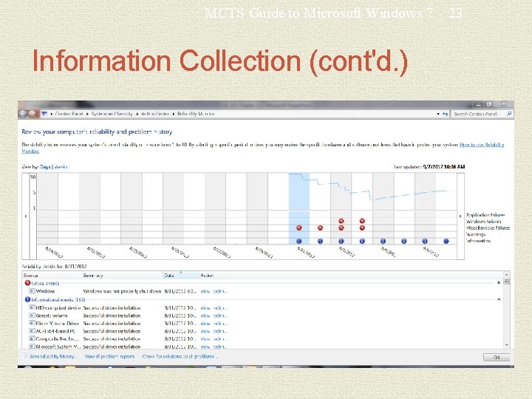Screen dimensions: 532x399
Task: Click the details list scrollbar thumb
Action: (x=507, y=282)
